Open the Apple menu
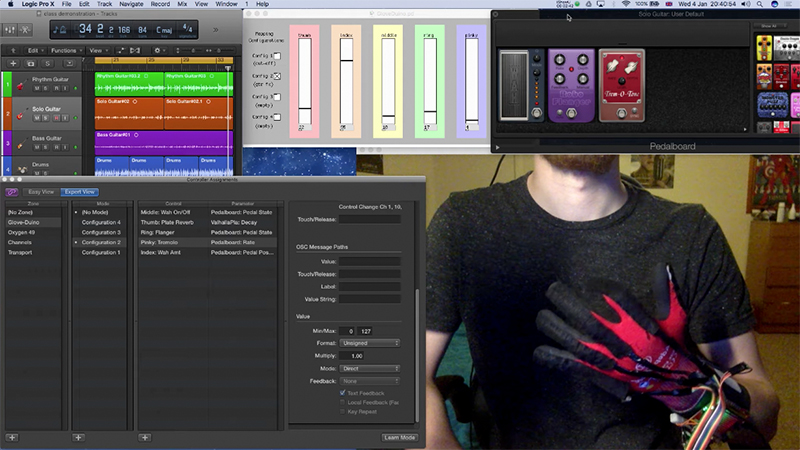This screenshot has width=800, height=450. pyautogui.click(x=10, y=4)
